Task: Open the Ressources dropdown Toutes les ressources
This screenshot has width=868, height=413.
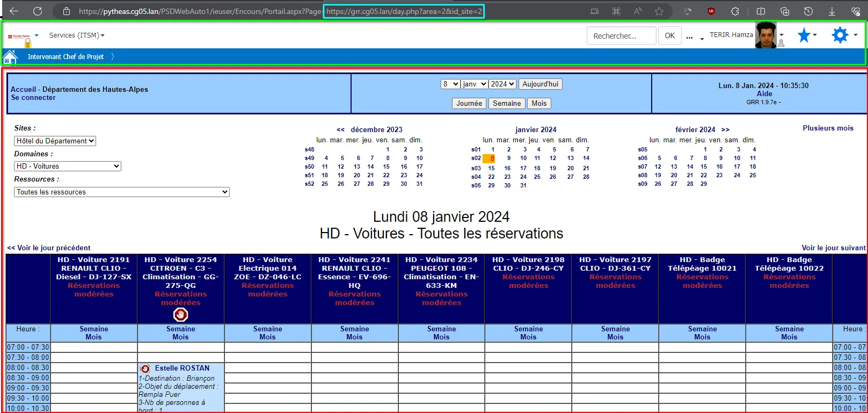Action: tap(122, 192)
